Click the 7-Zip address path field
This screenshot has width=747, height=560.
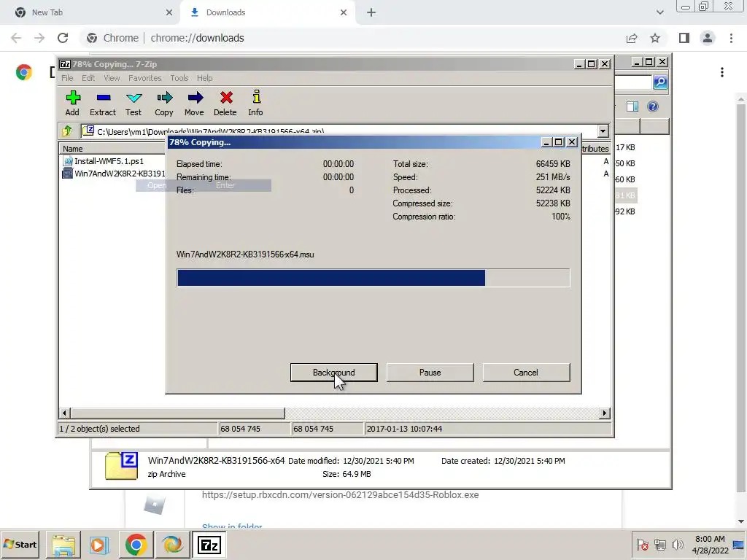coord(339,131)
